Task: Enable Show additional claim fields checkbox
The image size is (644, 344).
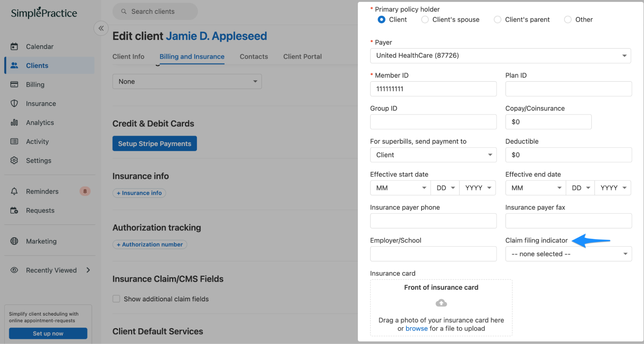Action: [116, 299]
